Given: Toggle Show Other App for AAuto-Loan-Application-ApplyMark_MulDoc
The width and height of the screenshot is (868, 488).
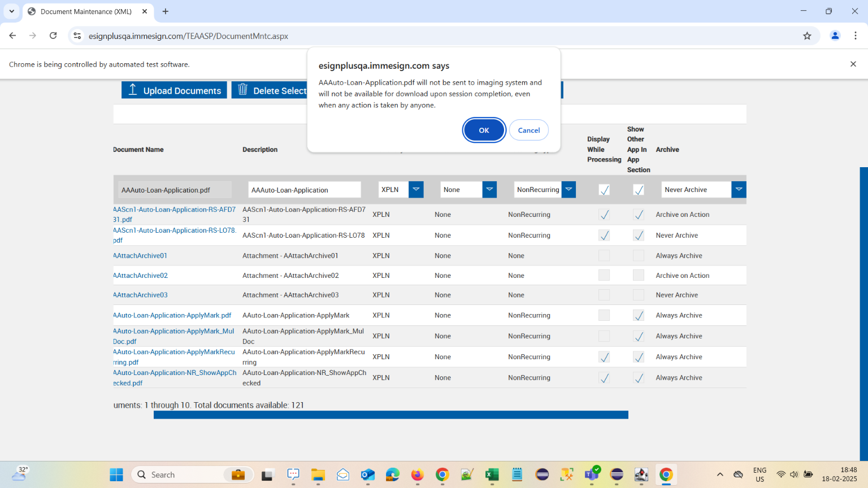Looking at the screenshot, I should click(639, 336).
